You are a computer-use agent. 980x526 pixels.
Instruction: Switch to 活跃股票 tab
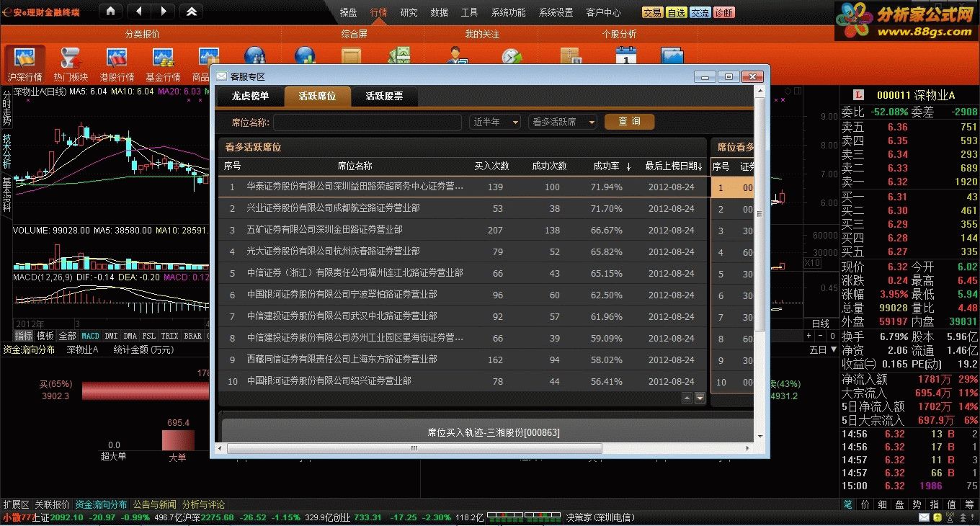384,97
